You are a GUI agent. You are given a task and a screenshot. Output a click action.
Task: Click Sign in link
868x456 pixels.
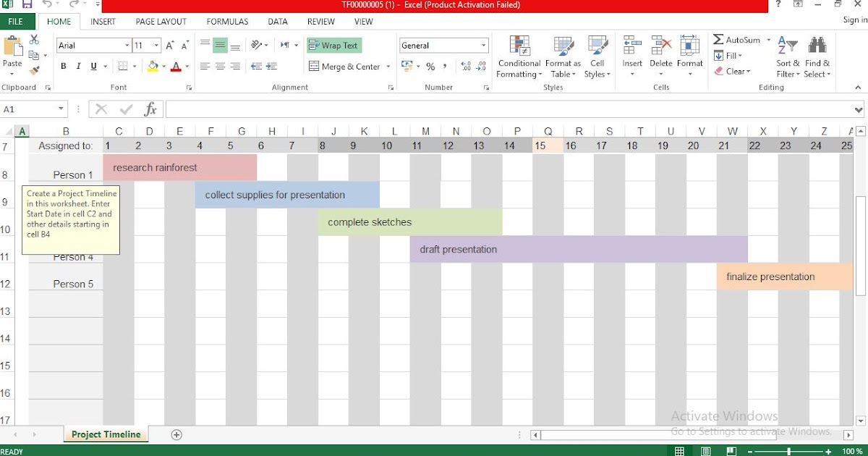coord(855,20)
